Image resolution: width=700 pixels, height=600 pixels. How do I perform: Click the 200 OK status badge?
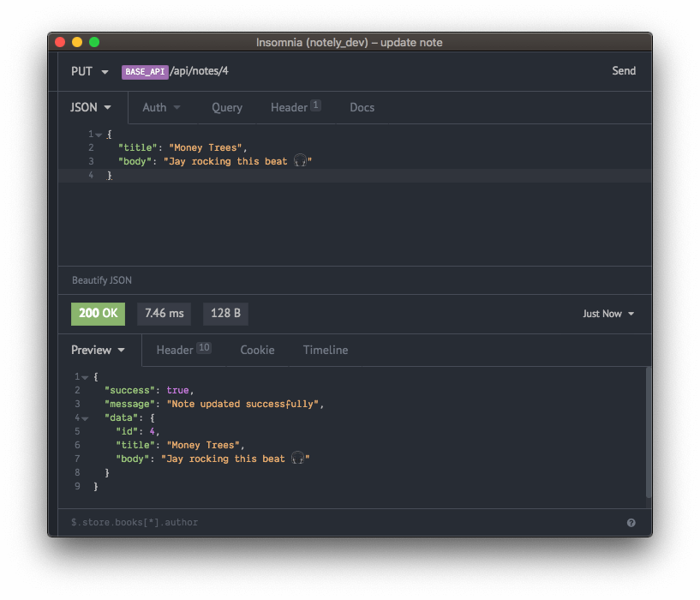point(98,314)
